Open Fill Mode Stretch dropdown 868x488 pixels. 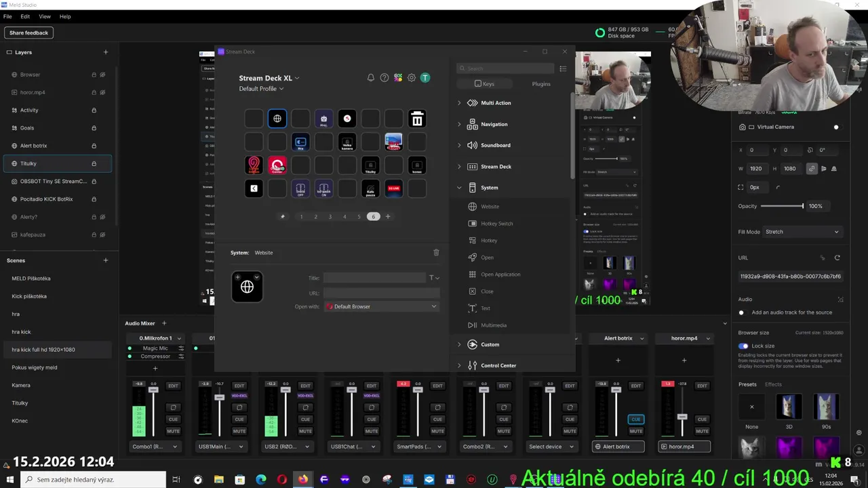coord(802,232)
